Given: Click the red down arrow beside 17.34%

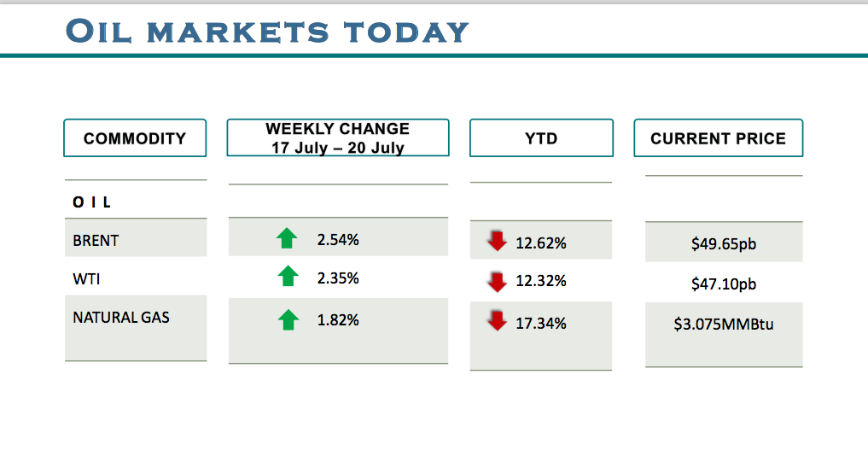Looking at the screenshot, I should pos(497,321).
